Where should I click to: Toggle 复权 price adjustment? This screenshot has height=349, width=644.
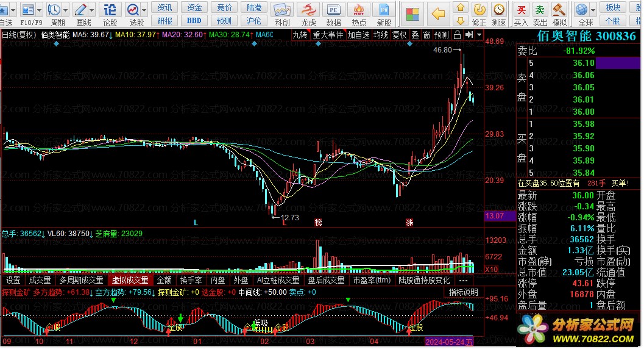click(x=399, y=35)
